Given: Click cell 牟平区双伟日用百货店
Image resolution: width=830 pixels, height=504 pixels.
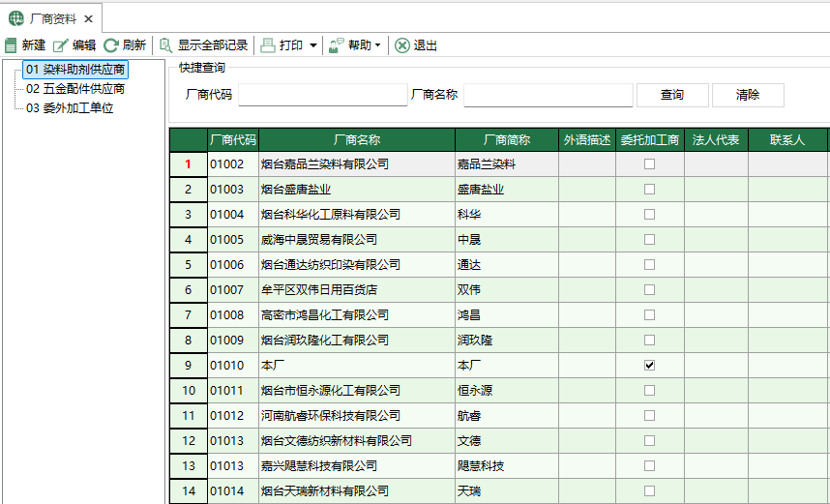Looking at the screenshot, I should (x=357, y=289).
